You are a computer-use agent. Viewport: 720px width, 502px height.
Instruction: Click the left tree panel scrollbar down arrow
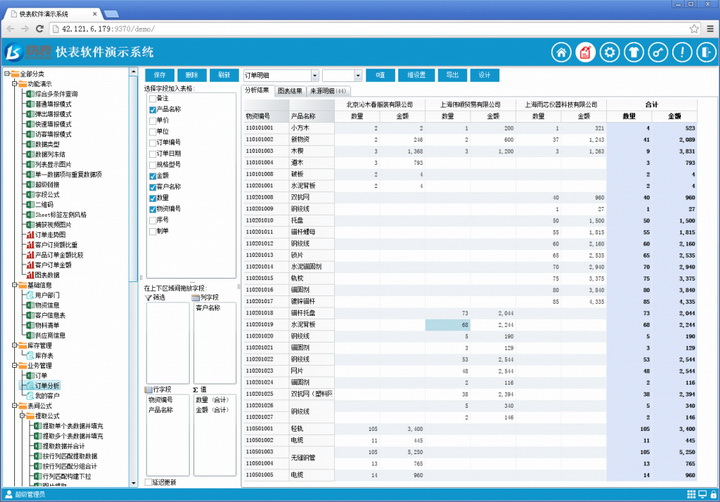134,483
